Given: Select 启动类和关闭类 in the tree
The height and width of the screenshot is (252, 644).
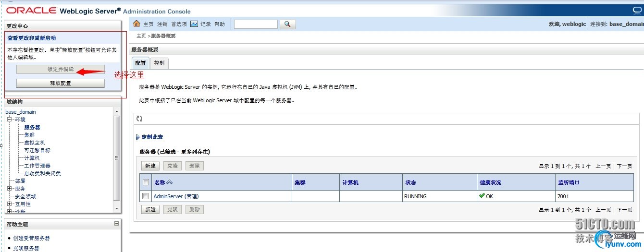Looking at the screenshot, I should pyautogui.click(x=42, y=173).
